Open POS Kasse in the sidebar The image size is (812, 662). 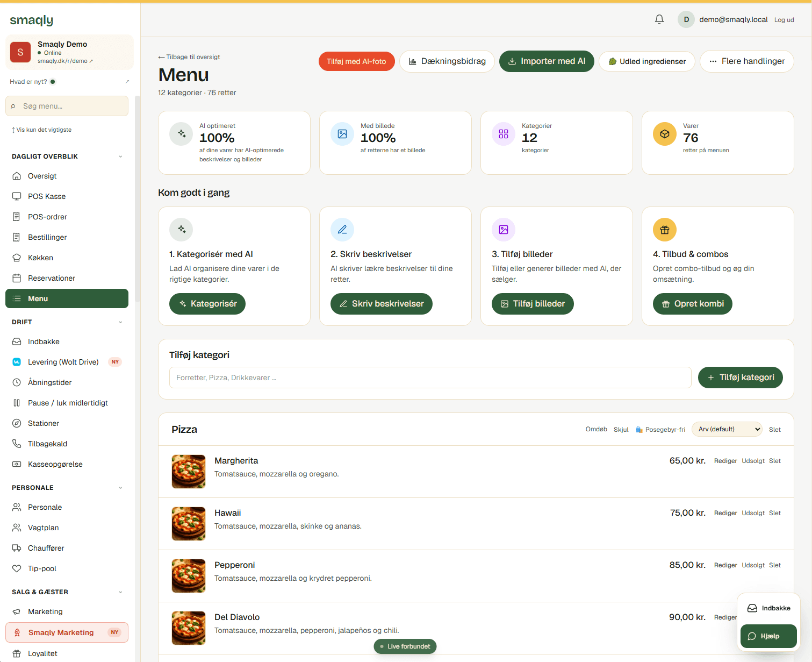(x=67, y=196)
